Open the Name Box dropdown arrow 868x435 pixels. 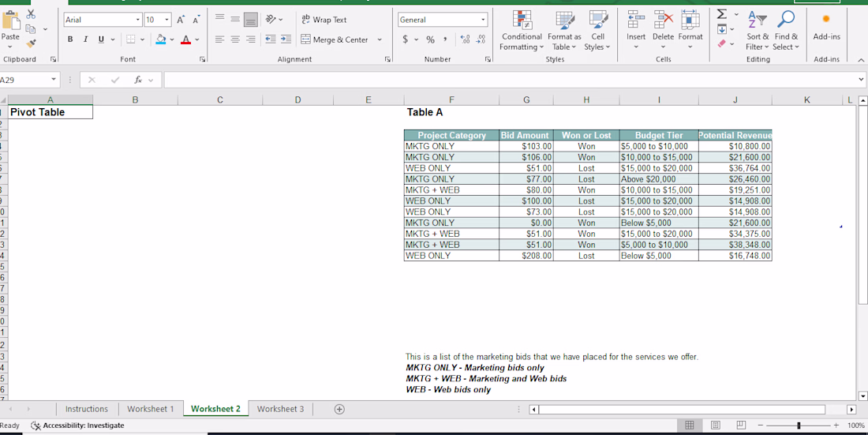53,80
